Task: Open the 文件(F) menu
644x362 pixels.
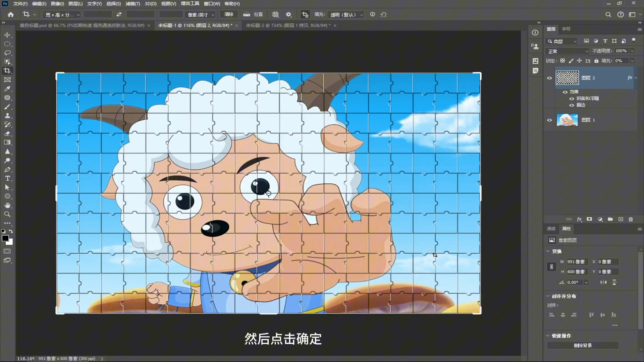Action: tap(20, 4)
